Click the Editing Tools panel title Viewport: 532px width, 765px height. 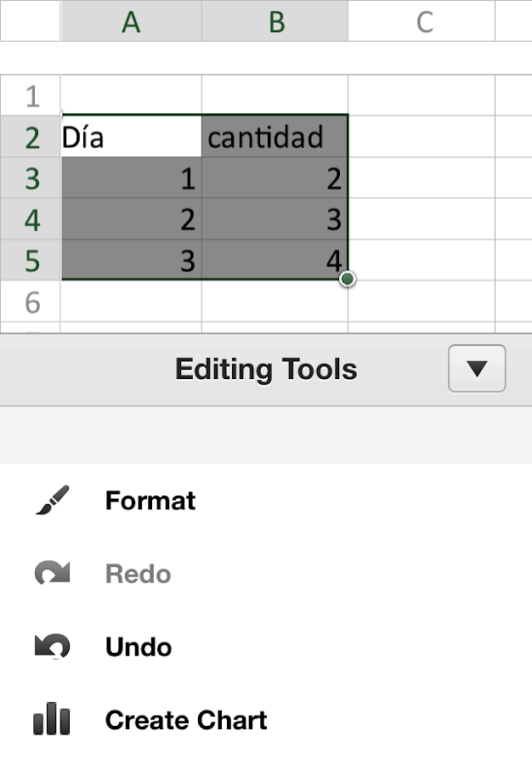(266, 369)
